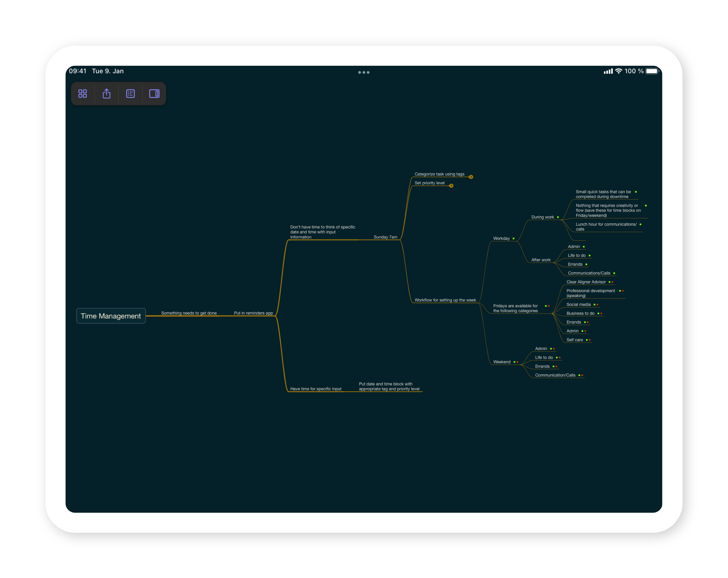Screen dimensions: 728x578
Task: Select 'Errands' under After work
Action: [575, 264]
